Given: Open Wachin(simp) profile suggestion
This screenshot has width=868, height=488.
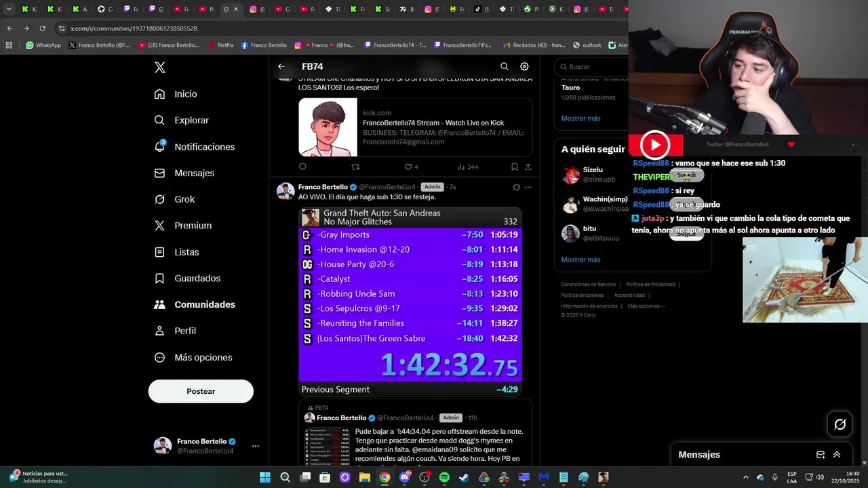Looking at the screenshot, I should 593,204.
